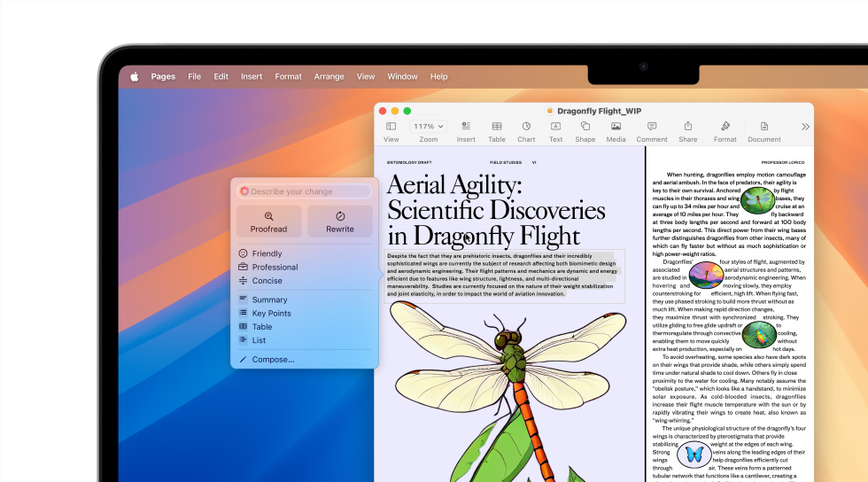Viewport: 868px width, 482px height.
Task: Open the File menu
Action: [x=194, y=76]
